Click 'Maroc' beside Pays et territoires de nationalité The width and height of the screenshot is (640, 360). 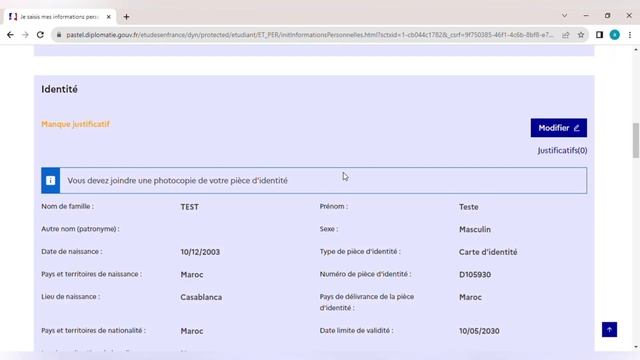click(192, 331)
